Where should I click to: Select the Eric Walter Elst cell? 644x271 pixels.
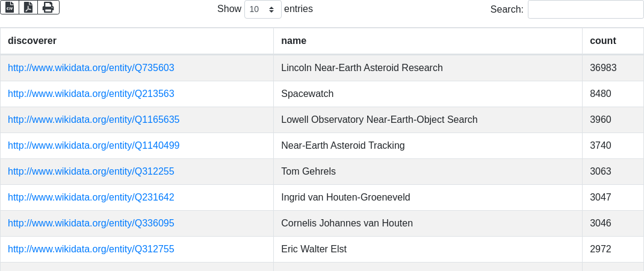point(314,249)
